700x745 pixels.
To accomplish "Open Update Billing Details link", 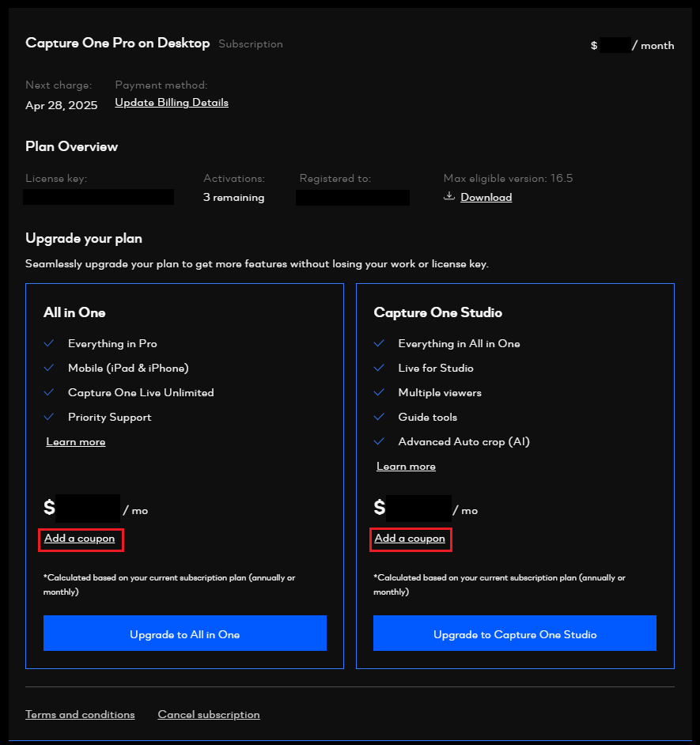I will pyautogui.click(x=172, y=103).
